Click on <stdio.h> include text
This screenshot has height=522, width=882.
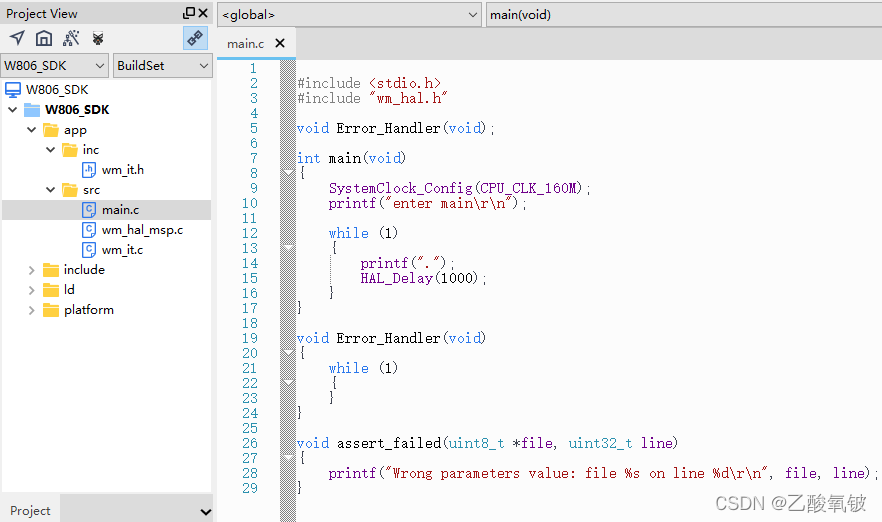point(405,83)
